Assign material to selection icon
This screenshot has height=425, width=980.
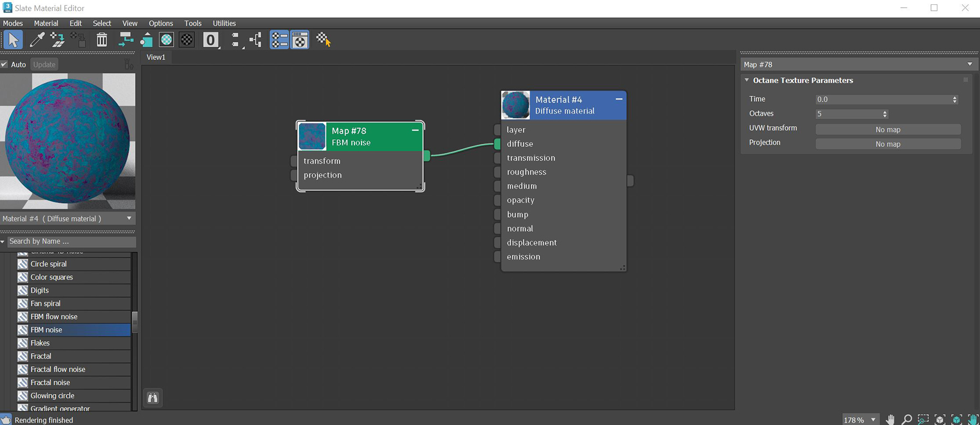pos(78,40)
